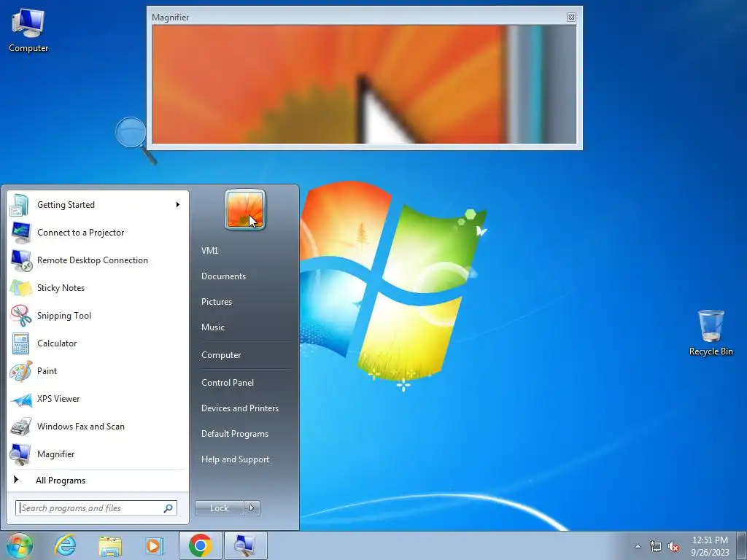
Task: Open Pictures library link
Action: 216,302
